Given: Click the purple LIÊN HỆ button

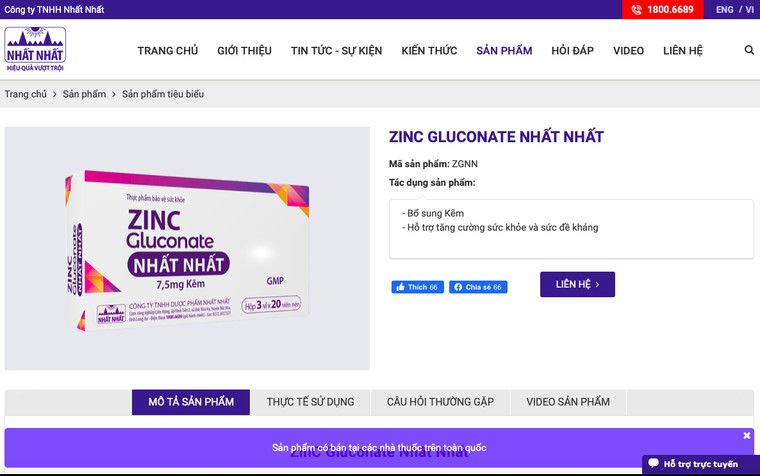Looking at the screenshot, I should pos(577,284).
